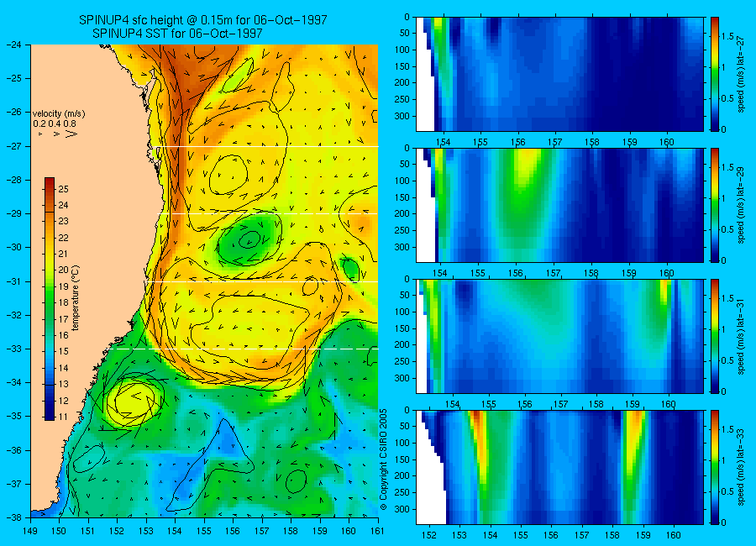This screenshot has width=756, height=546.
Task: Click the 150 longitude tick label
Action: point(60,531)
